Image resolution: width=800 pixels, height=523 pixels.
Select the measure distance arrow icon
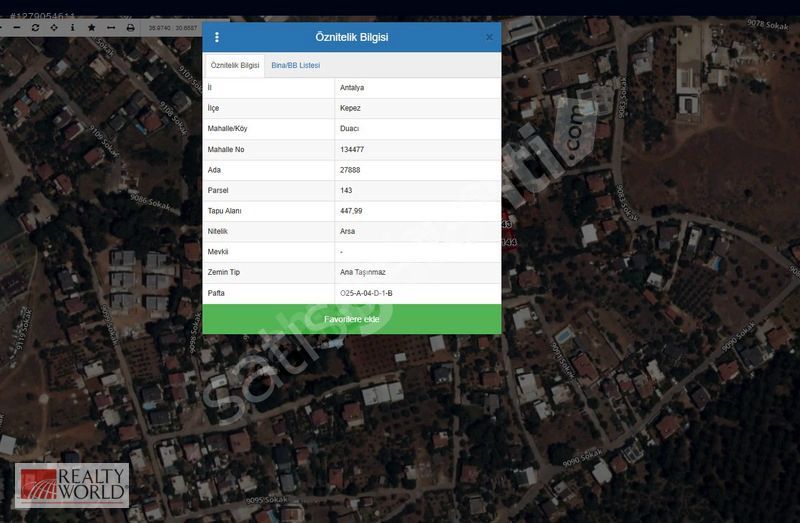tap(110, 28)
